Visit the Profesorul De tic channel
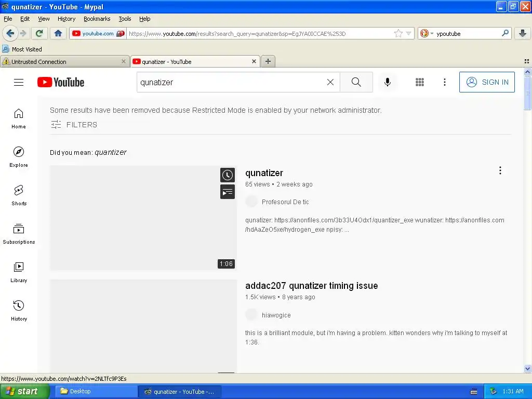 coord(285,202)
